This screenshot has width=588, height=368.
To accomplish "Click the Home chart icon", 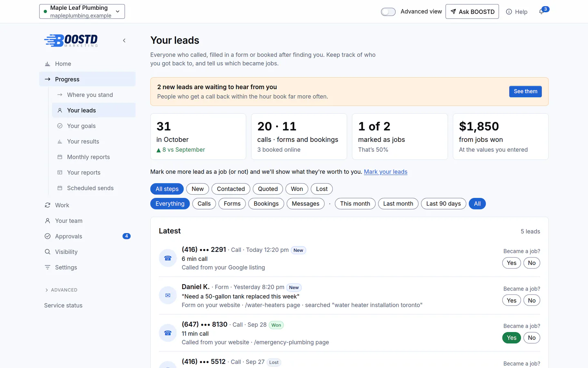I will (x=47, y=64).
